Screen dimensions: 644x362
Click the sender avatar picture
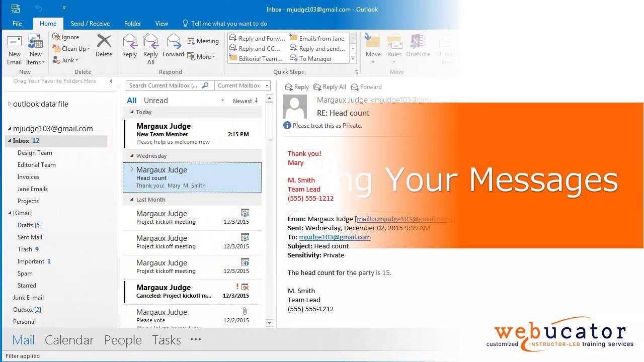point(295,106)
